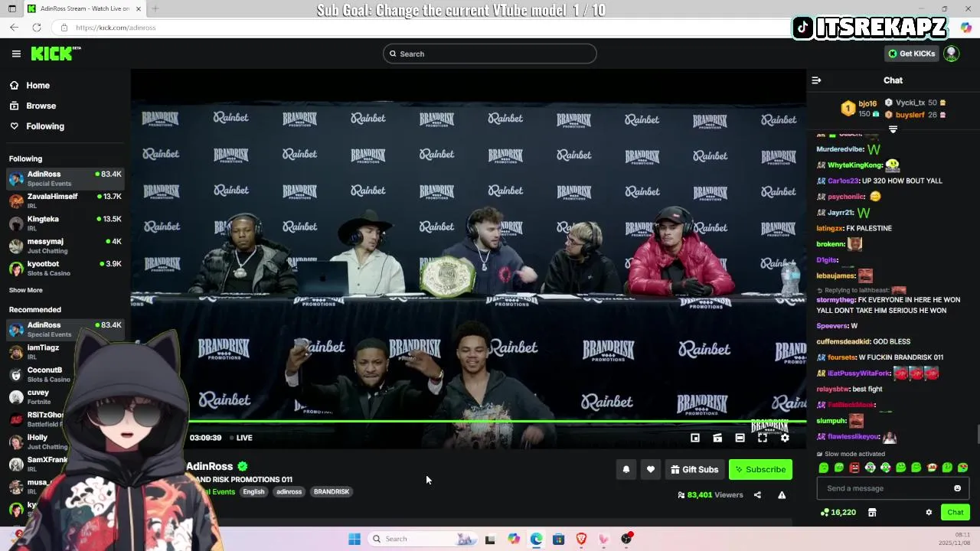This screenshot has width=980, height=551.
Task: Click username stormytheg in chat
Action: point(833,300)
